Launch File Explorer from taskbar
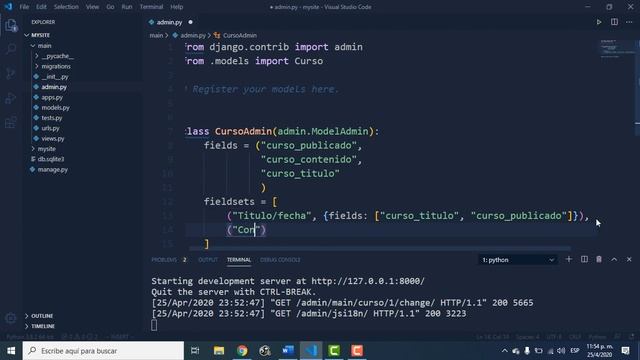This screenshot has height=360, width=640. click(219, 351)
